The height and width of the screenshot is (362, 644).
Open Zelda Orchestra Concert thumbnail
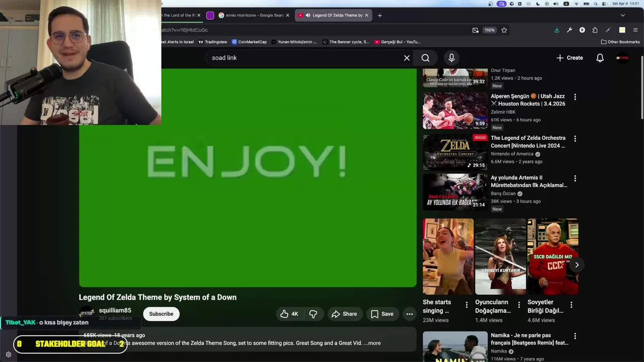(455, 152)
